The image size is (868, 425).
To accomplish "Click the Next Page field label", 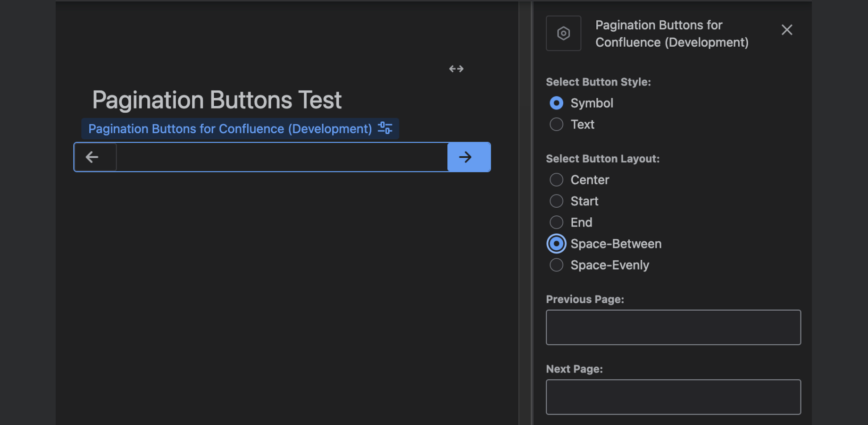I will point(574,369).
